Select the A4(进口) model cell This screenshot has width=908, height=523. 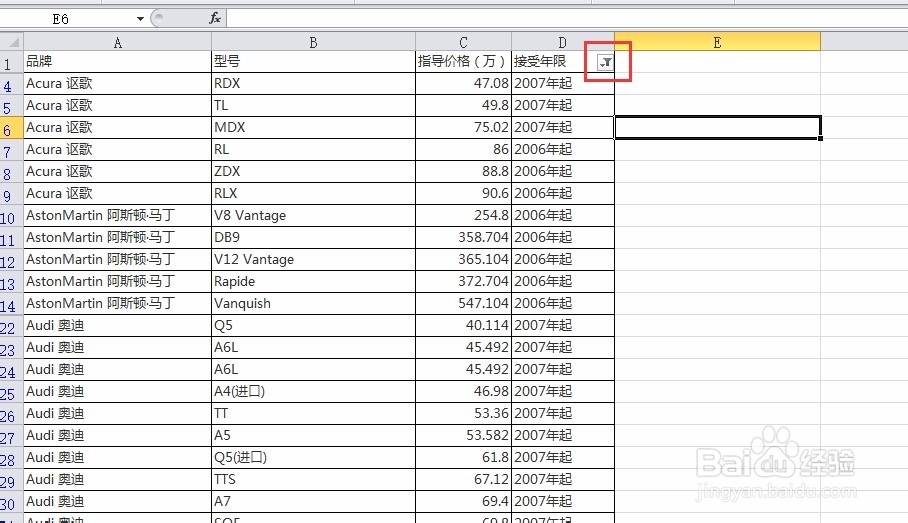(313, 392)
